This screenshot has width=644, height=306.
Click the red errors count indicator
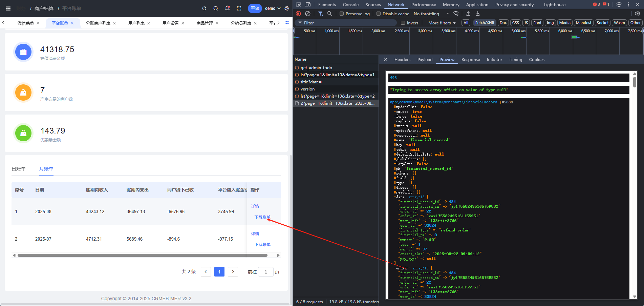tap(596, 4)
